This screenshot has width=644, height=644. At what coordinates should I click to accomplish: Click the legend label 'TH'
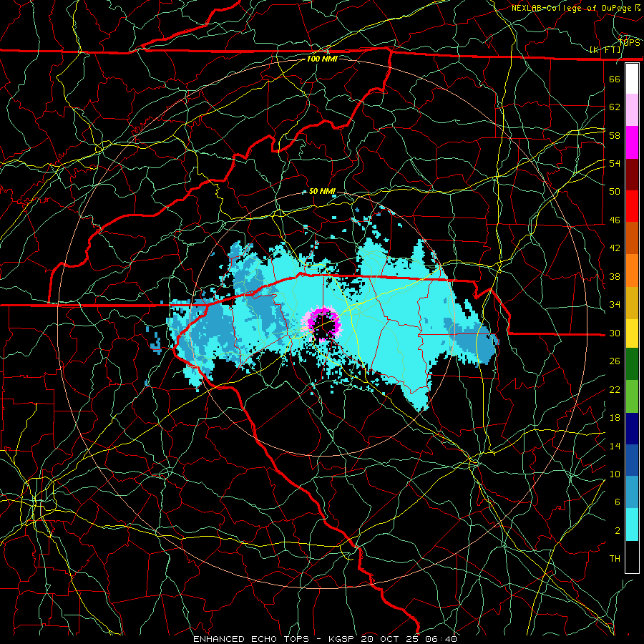coord(615,559)
